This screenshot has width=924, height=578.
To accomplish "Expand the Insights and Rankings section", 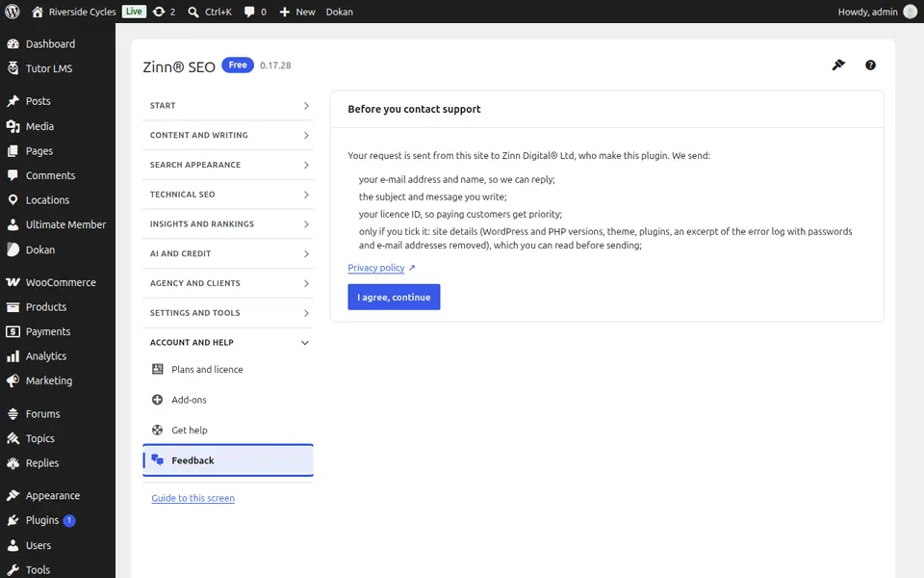I will tap(228, 224).
